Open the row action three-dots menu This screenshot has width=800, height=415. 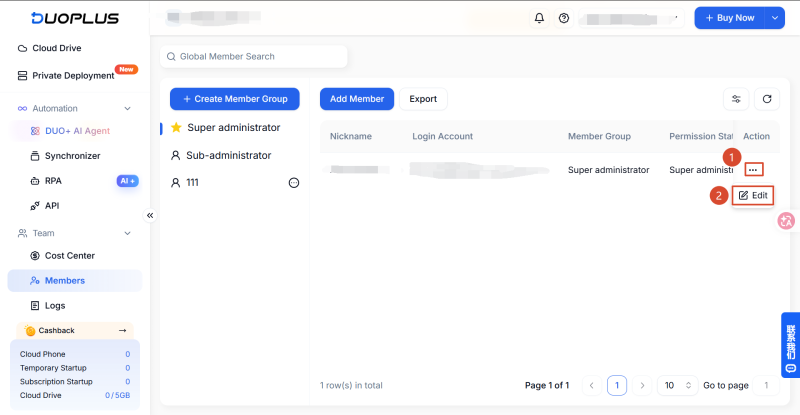pos(754,169)
